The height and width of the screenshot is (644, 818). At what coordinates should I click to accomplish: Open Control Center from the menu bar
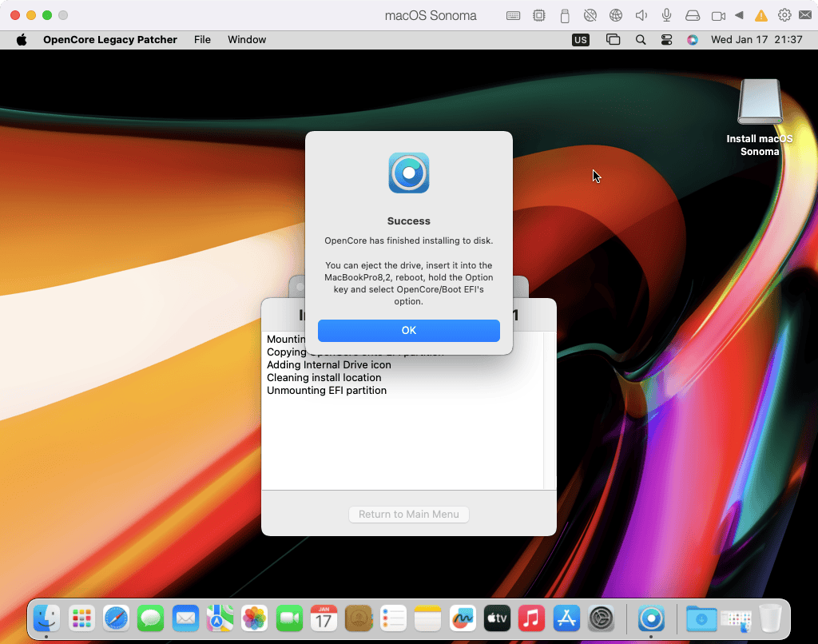(x=666, y=39)
